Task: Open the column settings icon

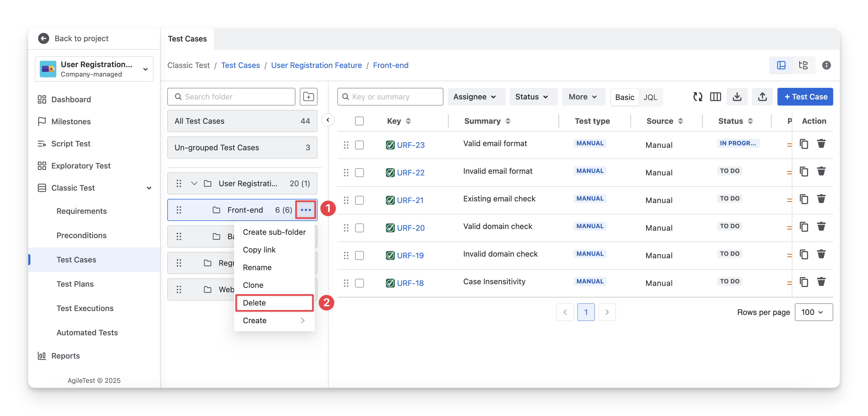Action: click(715, 97)
